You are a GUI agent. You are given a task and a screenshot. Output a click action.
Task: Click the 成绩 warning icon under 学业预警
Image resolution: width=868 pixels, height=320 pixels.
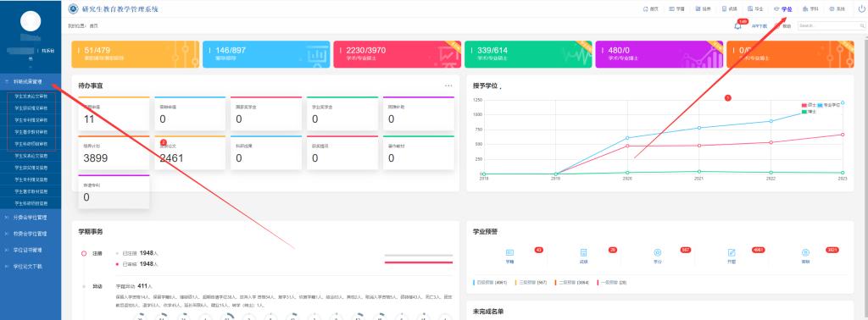click(583, 252)
